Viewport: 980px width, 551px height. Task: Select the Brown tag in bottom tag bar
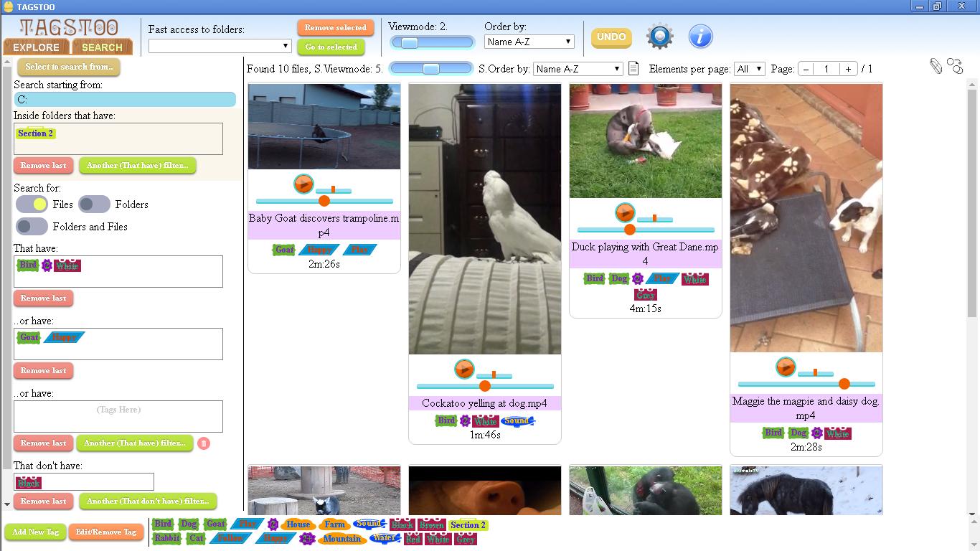coord(432,525)
